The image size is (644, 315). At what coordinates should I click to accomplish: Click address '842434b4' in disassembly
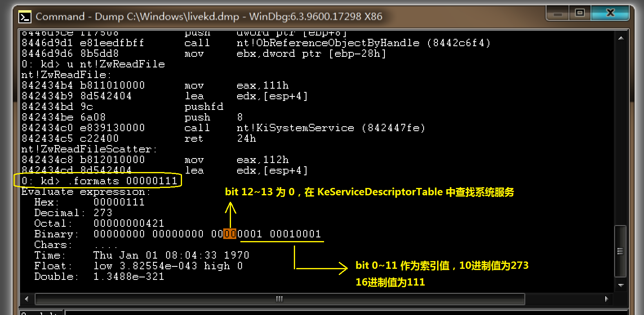pos(47,85)
